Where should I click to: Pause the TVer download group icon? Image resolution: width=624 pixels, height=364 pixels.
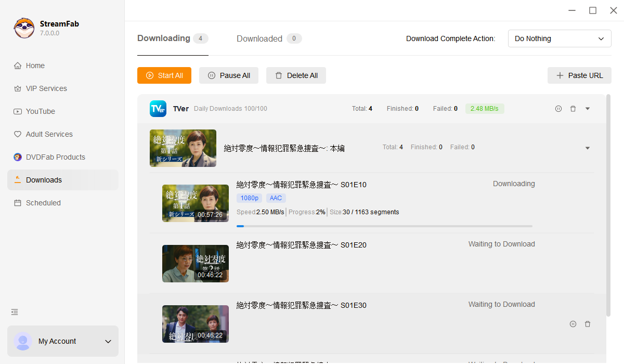point(558,109)
